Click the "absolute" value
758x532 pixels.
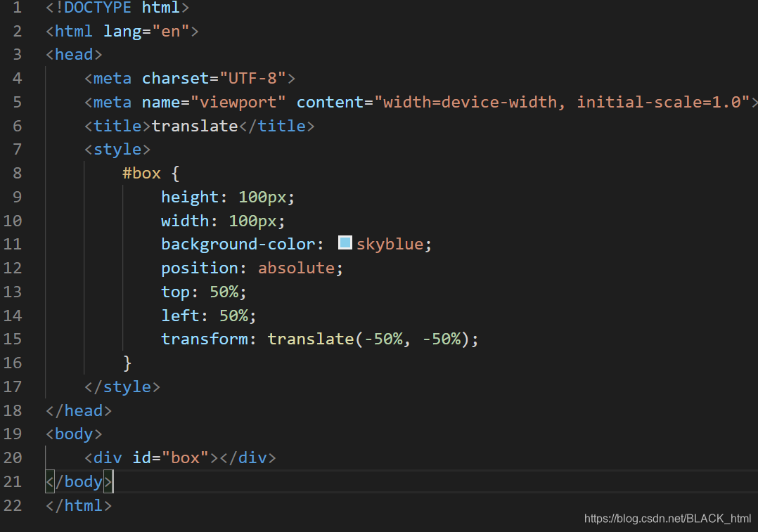[x=296, y=268]
